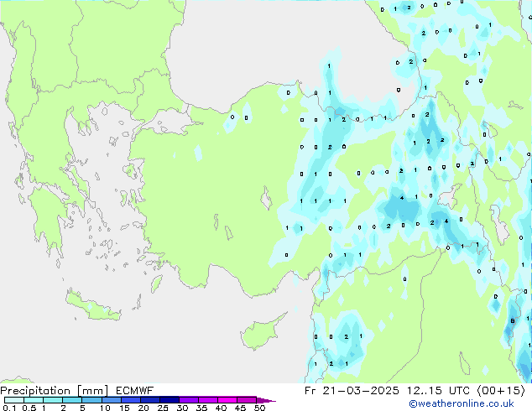Screen dimensions: 532x411
Task: Click the island of Crete on the map
Action: (92, 307)
